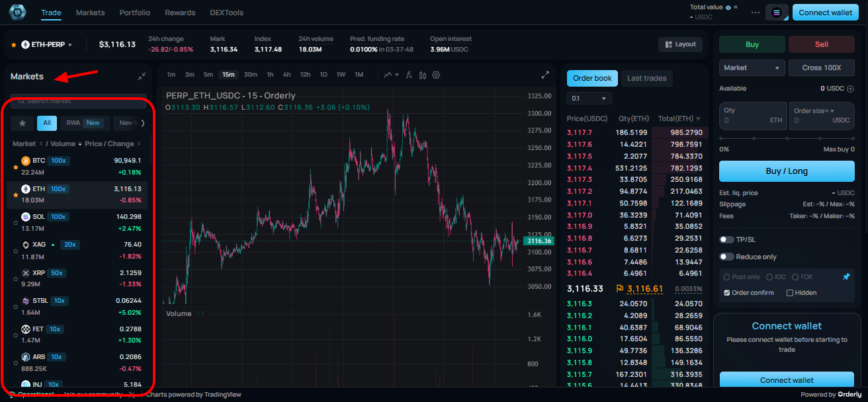This screenshot has width=868, height=402.
Task: Open the order book precision dropdown showing 0.1
Action: click(589, 99)
